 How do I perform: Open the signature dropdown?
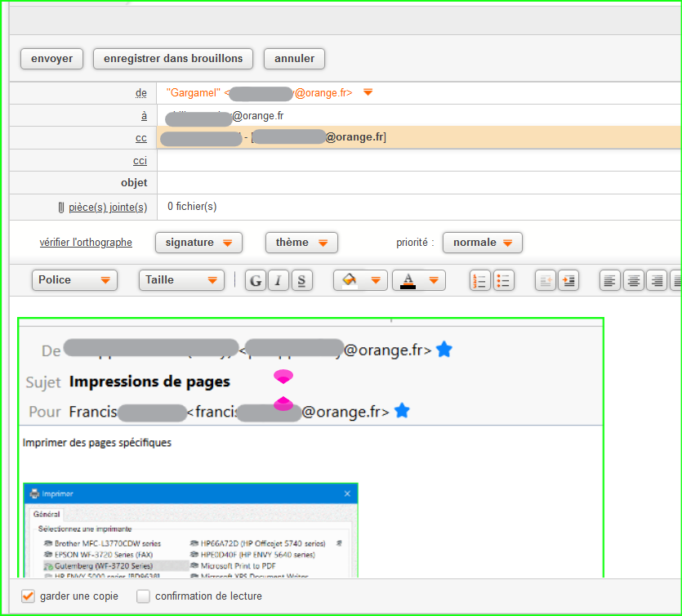pos(198,243)
